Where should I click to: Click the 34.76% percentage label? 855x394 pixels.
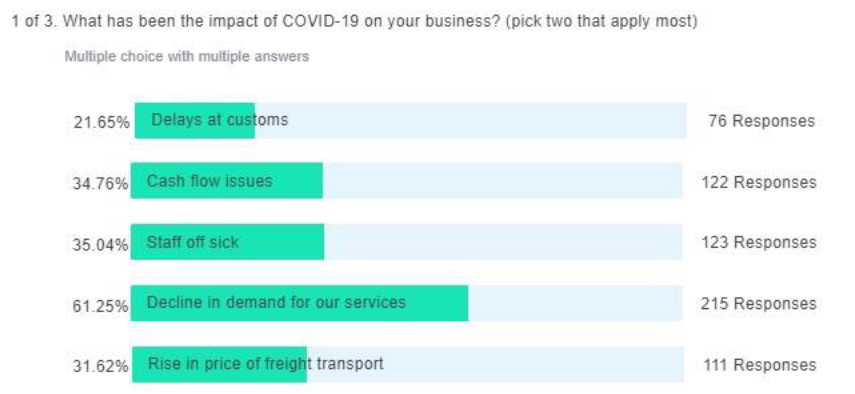click(100, 183)
